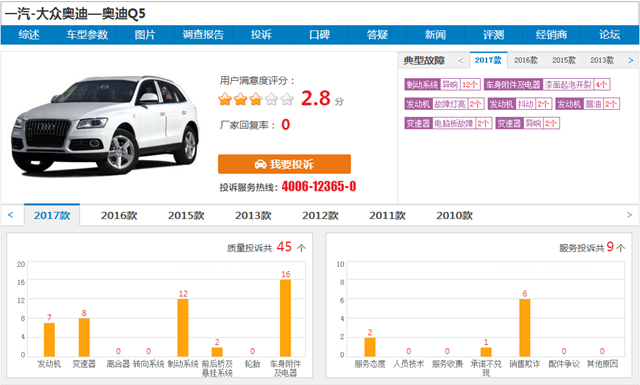The width and height of the screenshot is (640, 385).
Task: Open the 变速器 异响 fault tag
Action: (x=527, y=123)
